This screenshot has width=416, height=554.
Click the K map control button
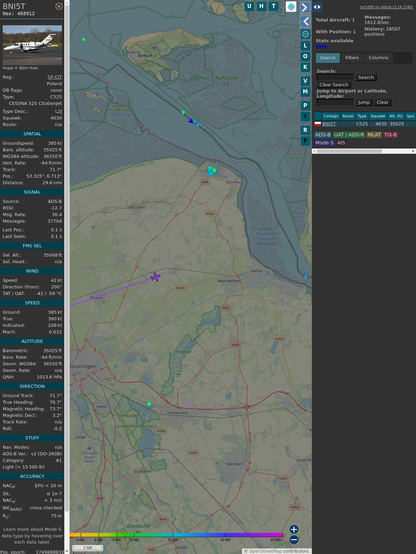(x=305, y=67)
